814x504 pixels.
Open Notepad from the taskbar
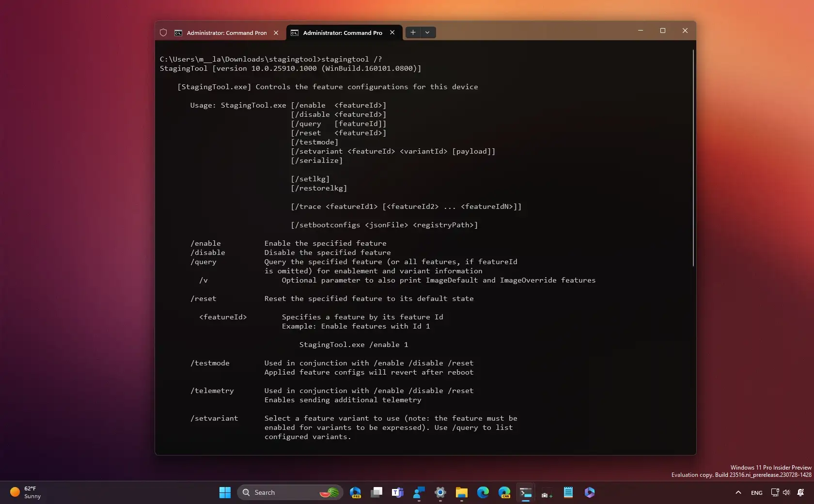(568, 492)
